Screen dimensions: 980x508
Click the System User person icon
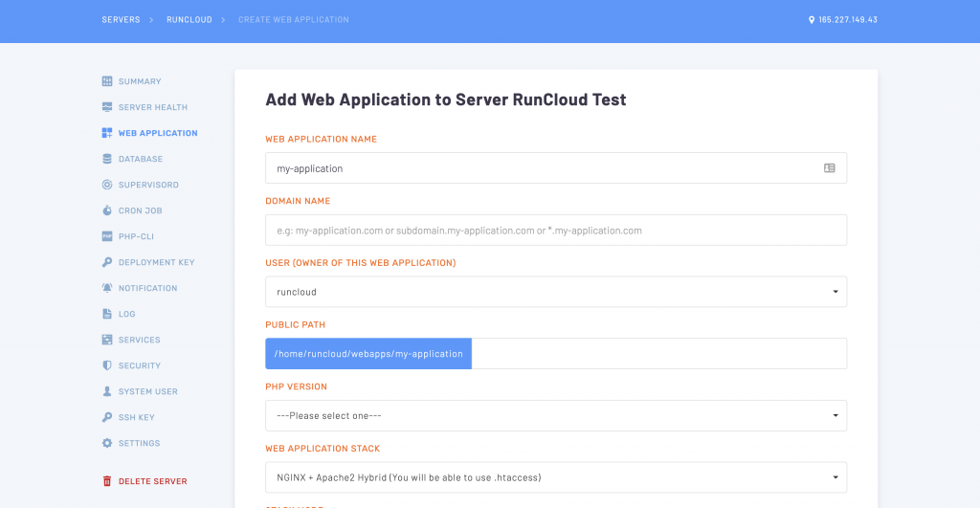point(107,391)
